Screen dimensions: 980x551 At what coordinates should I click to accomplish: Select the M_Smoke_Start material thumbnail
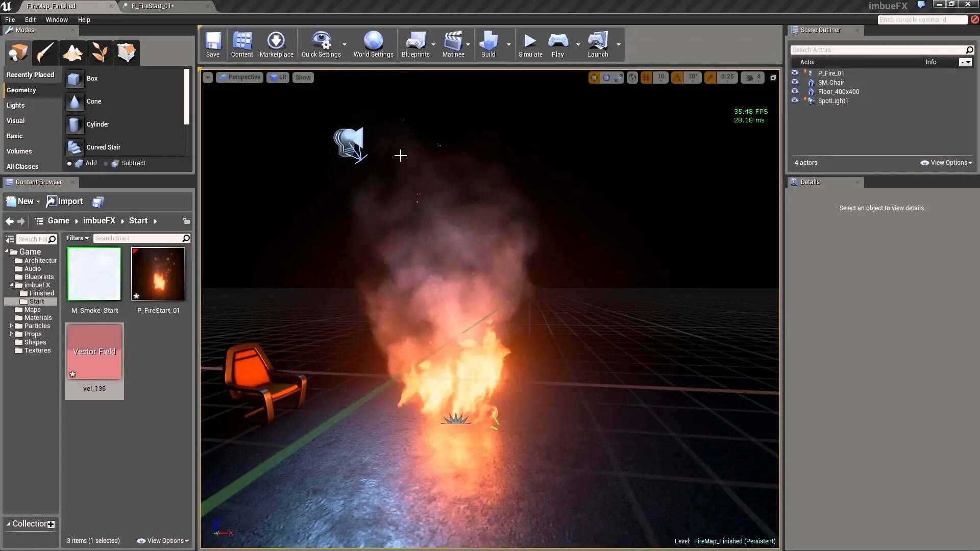click(x=94, y=274)
